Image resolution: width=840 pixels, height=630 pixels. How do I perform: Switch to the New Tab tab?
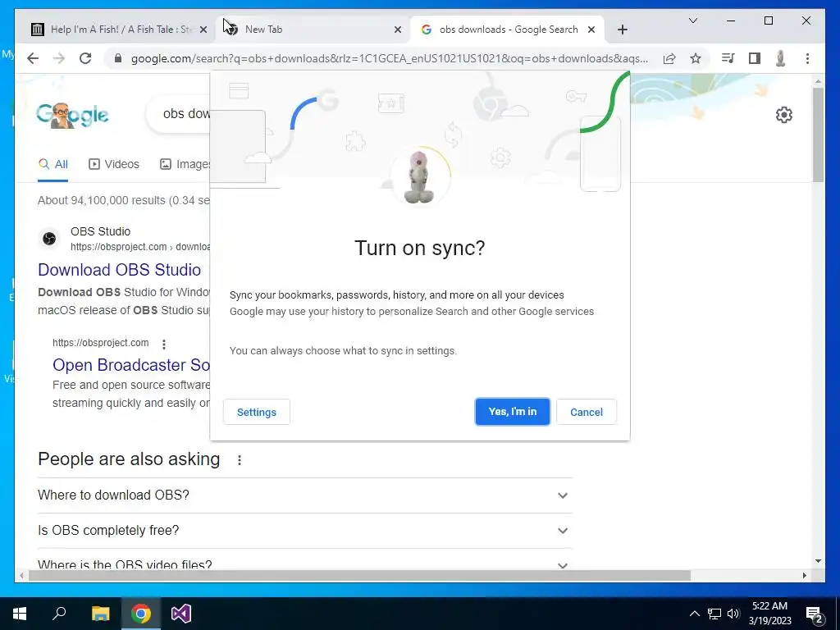[313, 30]
